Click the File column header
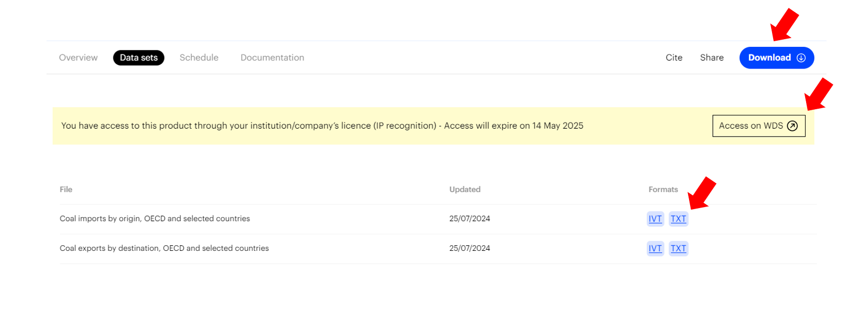The width and height of the screenshot is (868, 324). click(66, 190)
